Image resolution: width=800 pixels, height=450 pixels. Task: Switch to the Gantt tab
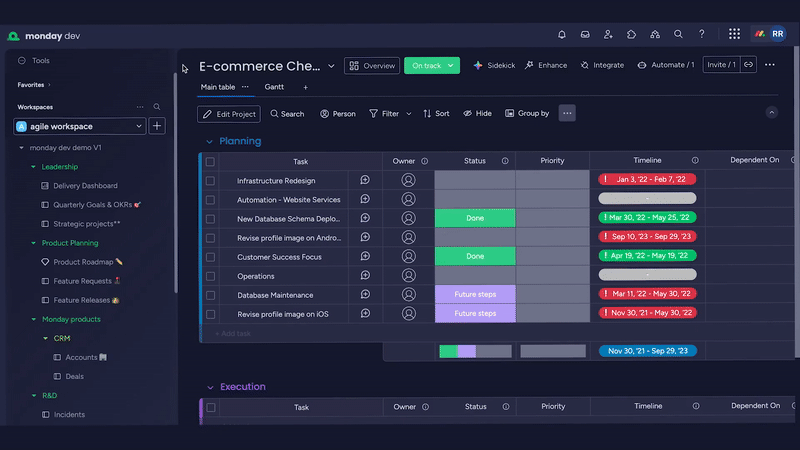(x=274, y=87)
